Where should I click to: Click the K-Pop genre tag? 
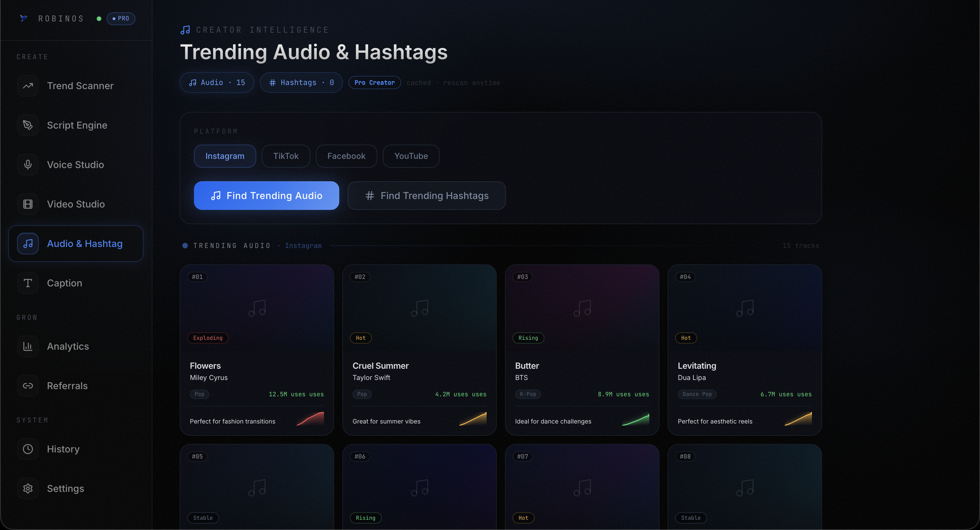528,394
